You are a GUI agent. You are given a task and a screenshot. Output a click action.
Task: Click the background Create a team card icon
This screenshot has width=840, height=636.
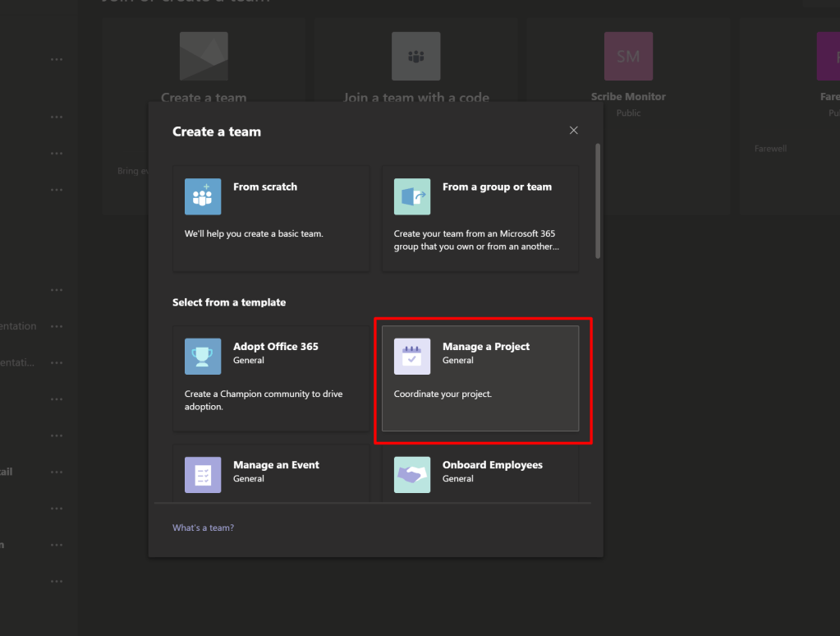(204, 57)
